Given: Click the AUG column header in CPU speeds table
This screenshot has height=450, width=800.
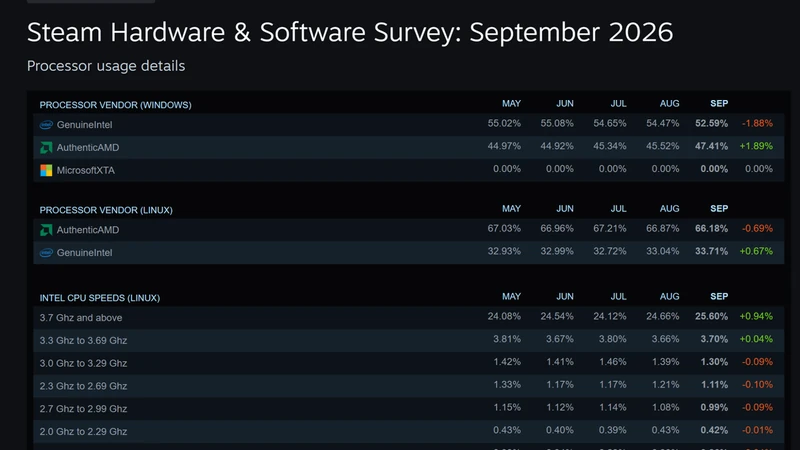Looking at the screenshot, I should [x=669, y=296].
